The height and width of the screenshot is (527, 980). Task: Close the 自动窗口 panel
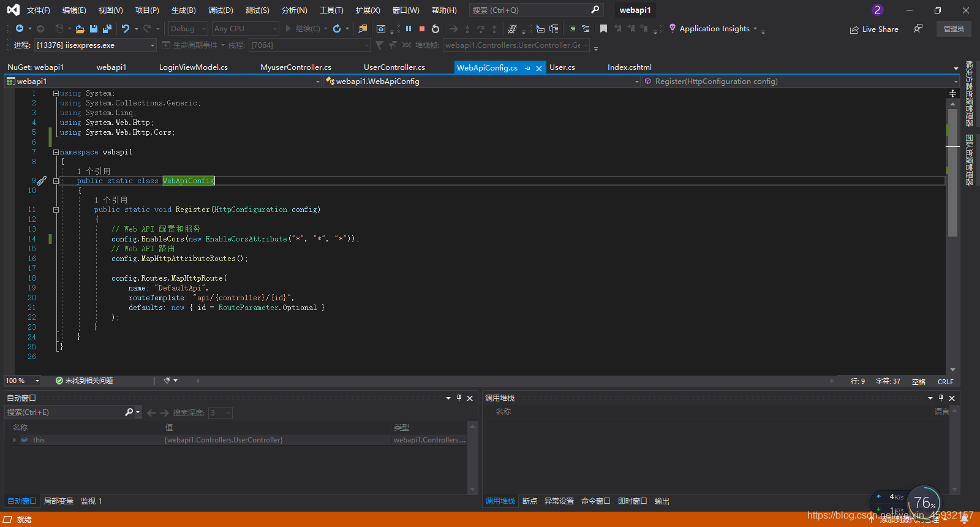tap(470, 398)
